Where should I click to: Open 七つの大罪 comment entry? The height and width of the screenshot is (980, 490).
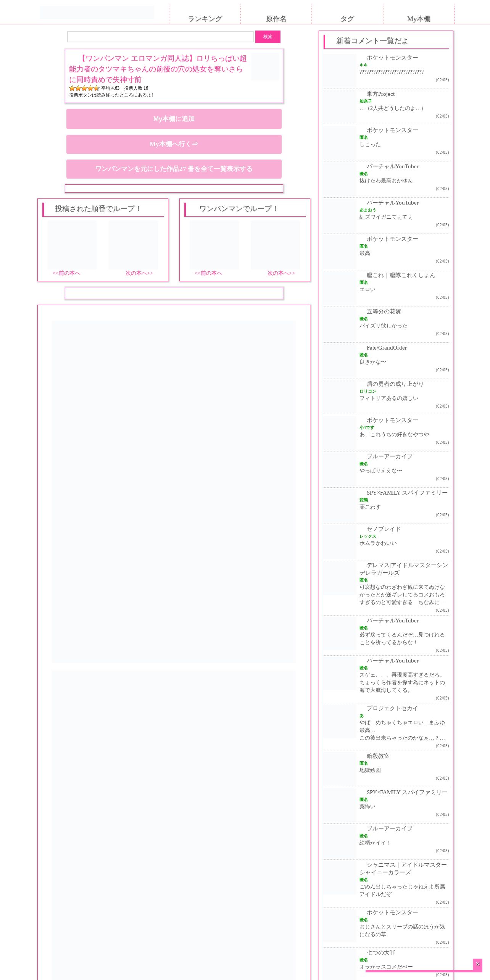(386, 964)
